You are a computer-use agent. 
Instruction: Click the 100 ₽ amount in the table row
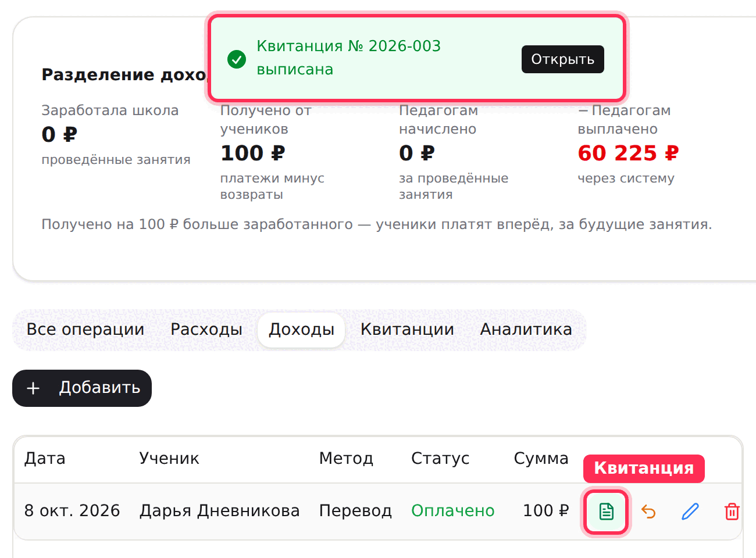(x=545, y=511)
